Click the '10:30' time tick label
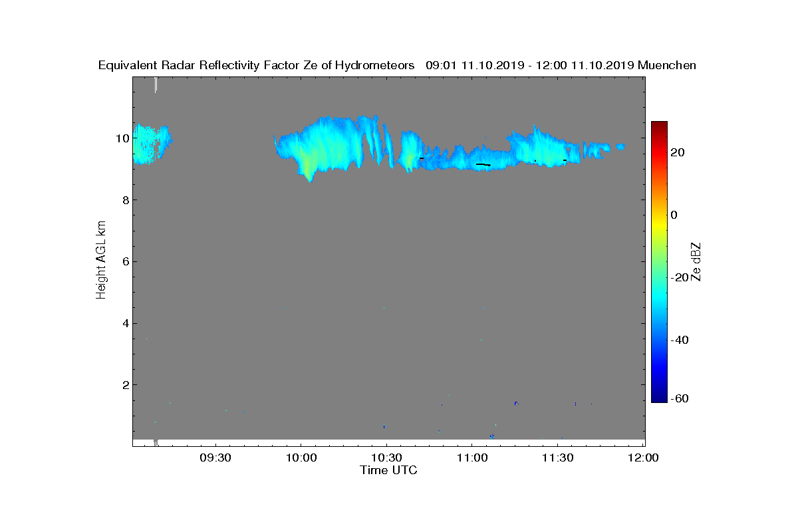Screen dimensions: 798x532 coord(386,458)
